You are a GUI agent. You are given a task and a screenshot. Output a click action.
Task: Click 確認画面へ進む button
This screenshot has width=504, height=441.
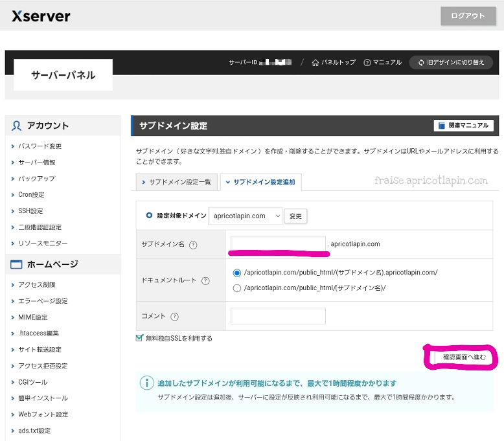[x=464, y=357]
